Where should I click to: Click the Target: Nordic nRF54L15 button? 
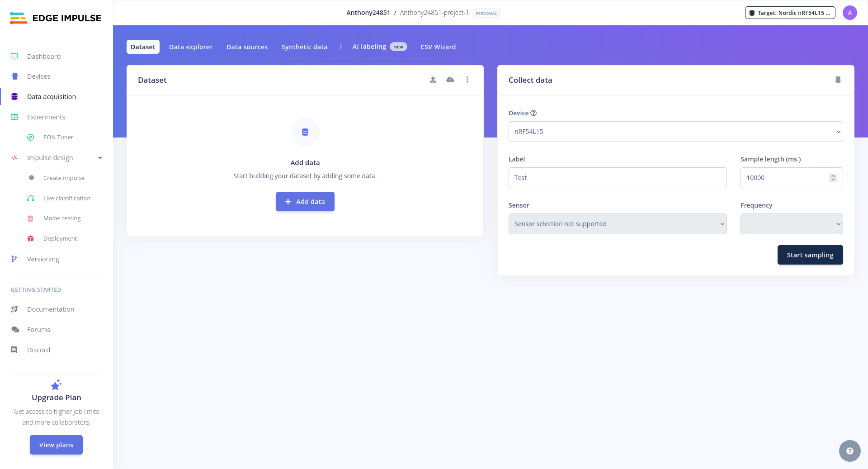[790, 13]
